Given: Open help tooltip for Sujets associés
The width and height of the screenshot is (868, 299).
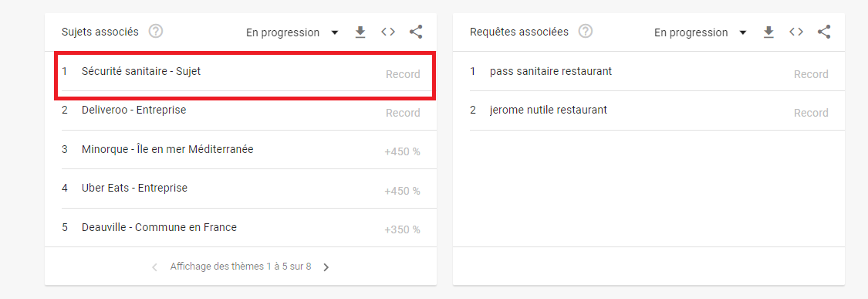Looking at the screenshot, I should [x=156, y=32].
